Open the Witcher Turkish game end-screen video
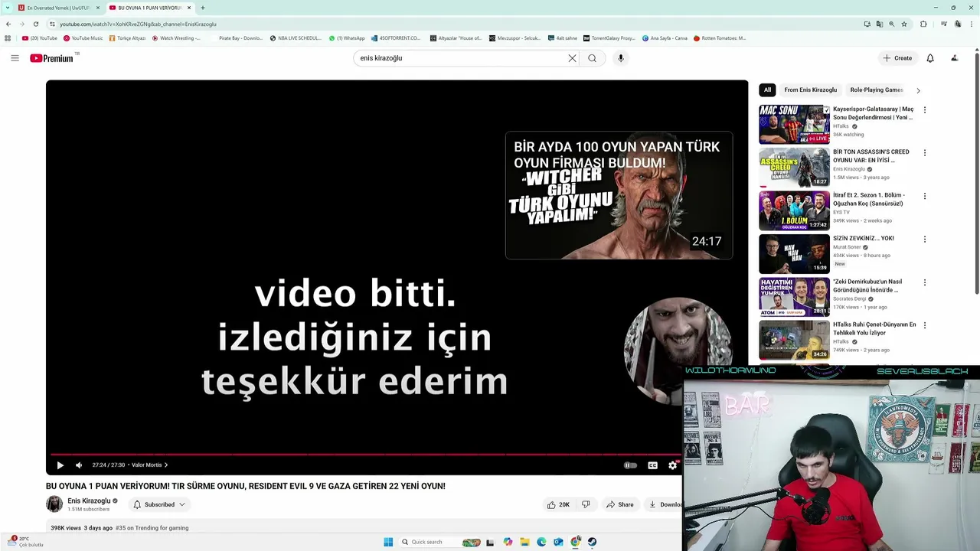Image resolution: width=980 pixels, height=551 pixels. click(x=619, y=196)
